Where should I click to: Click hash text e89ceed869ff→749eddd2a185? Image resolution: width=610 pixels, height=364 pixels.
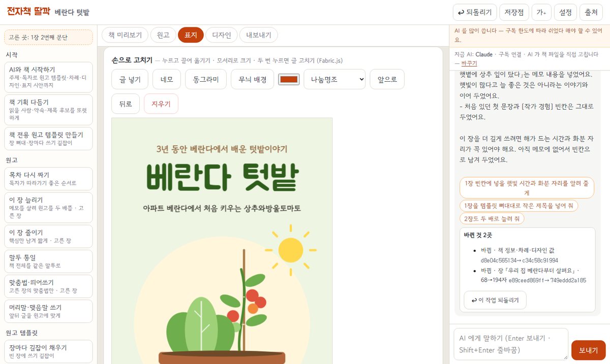[x=547, y=280]
